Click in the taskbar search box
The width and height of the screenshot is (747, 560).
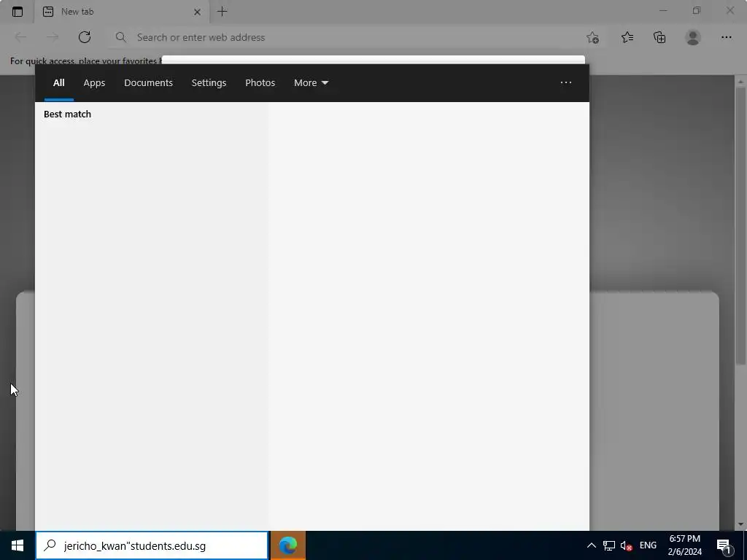point(152,545)
